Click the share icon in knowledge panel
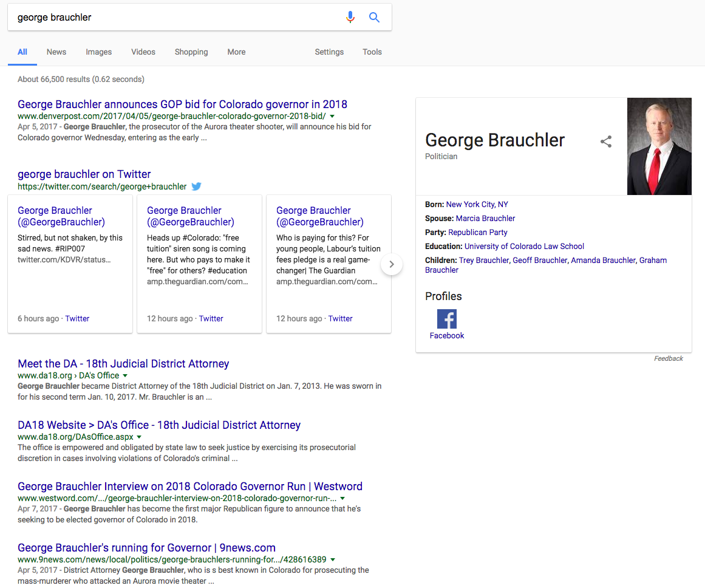This screenshot has height=588, width=705. click(605, 142)
